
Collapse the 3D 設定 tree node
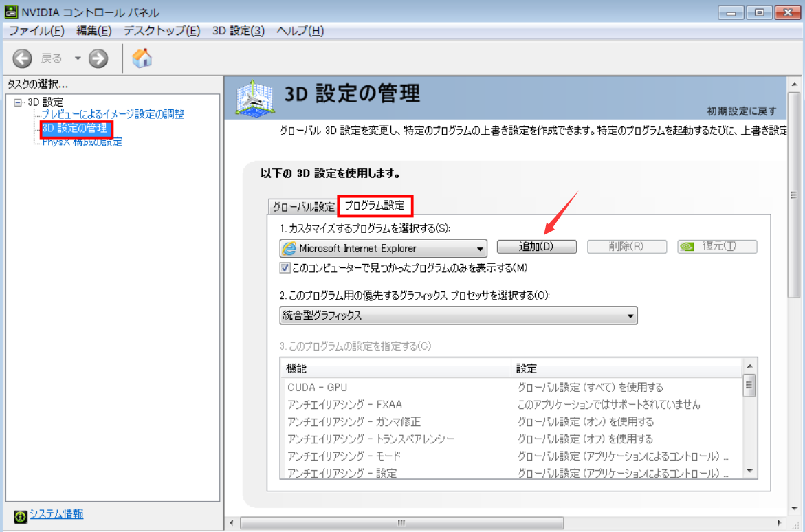18,102
